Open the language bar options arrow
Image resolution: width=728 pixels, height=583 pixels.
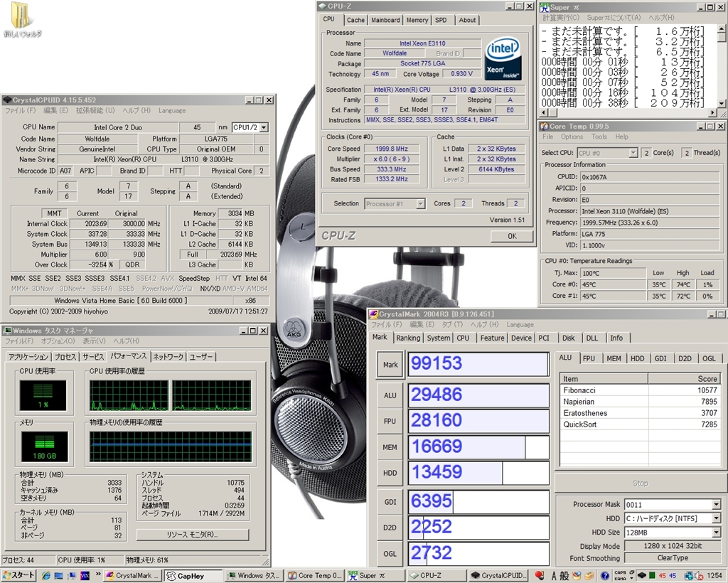point(631,578)
